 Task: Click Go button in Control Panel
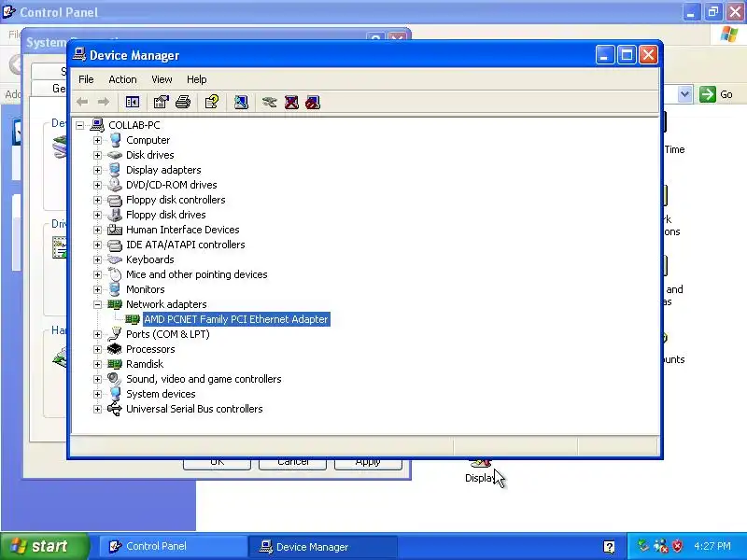click(716, 94)
